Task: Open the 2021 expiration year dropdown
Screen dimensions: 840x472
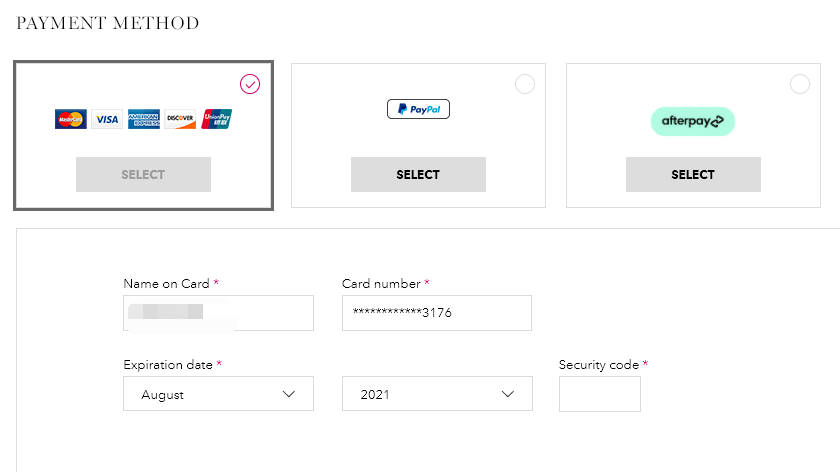Action: coord(437,394)
